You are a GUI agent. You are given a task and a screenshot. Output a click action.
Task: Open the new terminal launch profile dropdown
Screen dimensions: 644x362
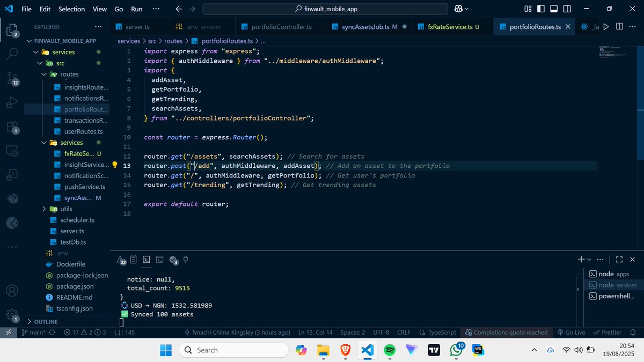click(589, 260)
